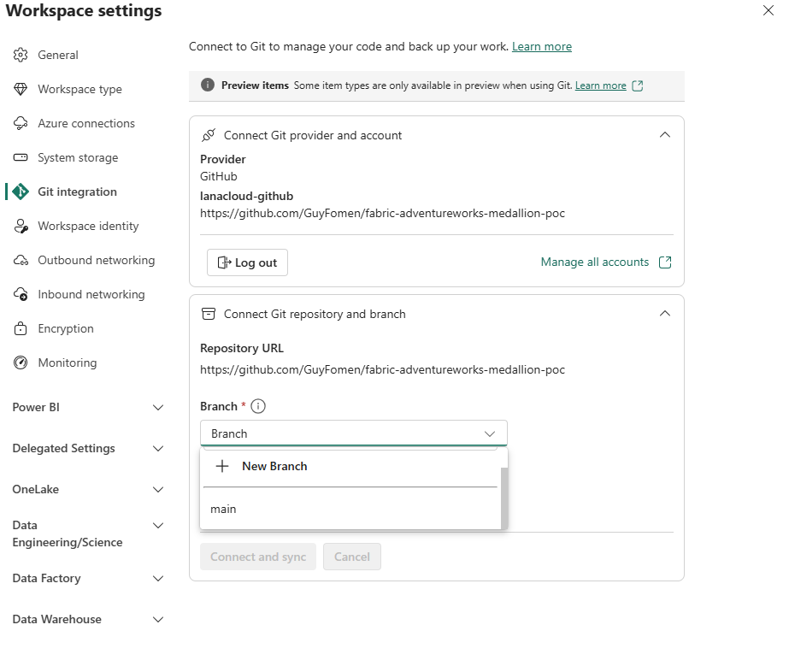
Task: Select the main branch option
Action: pos(350,509)
